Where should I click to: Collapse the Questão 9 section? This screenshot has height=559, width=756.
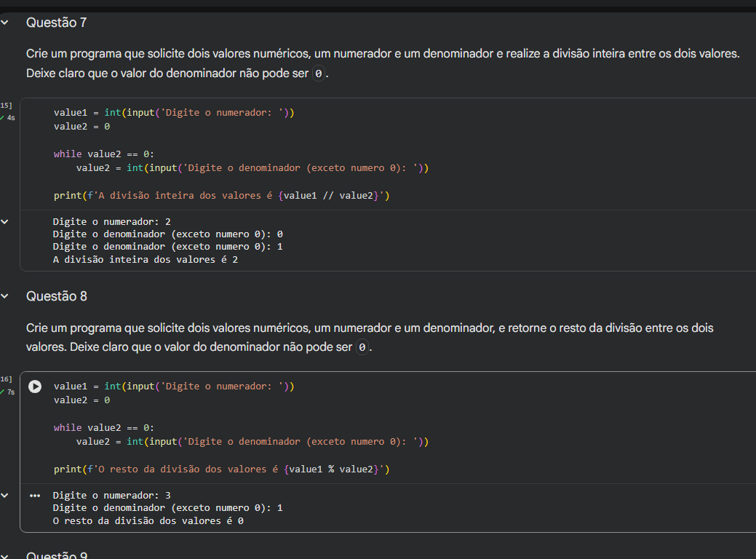coord(5,555)
